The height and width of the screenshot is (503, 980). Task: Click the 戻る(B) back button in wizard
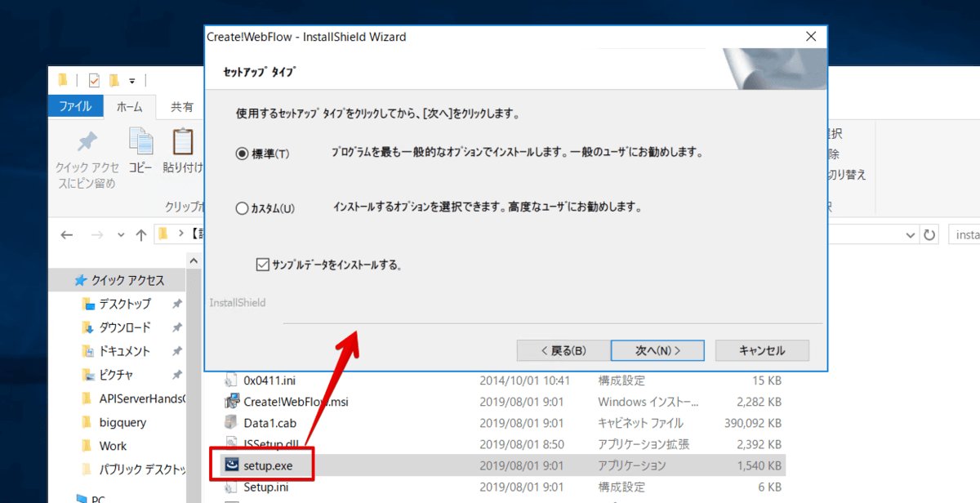pyautogui.click(x=563, y=350)
